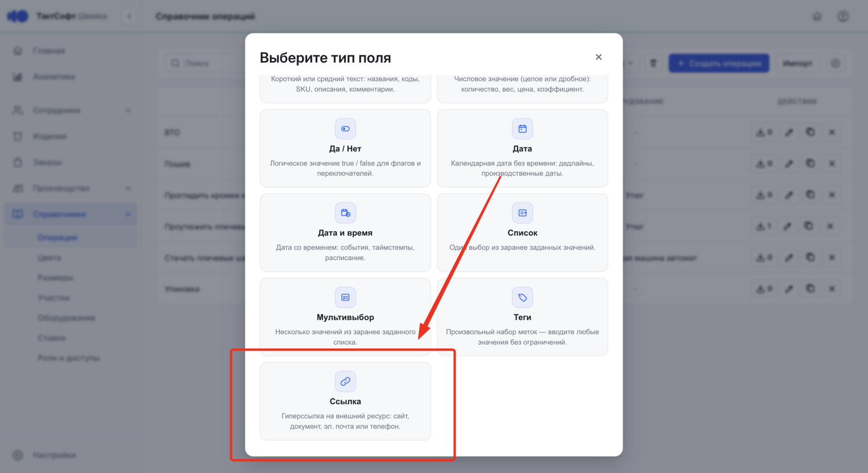868x473 pixels.
Task: Click the ВТО operation name
Action: tap(172, 133)
